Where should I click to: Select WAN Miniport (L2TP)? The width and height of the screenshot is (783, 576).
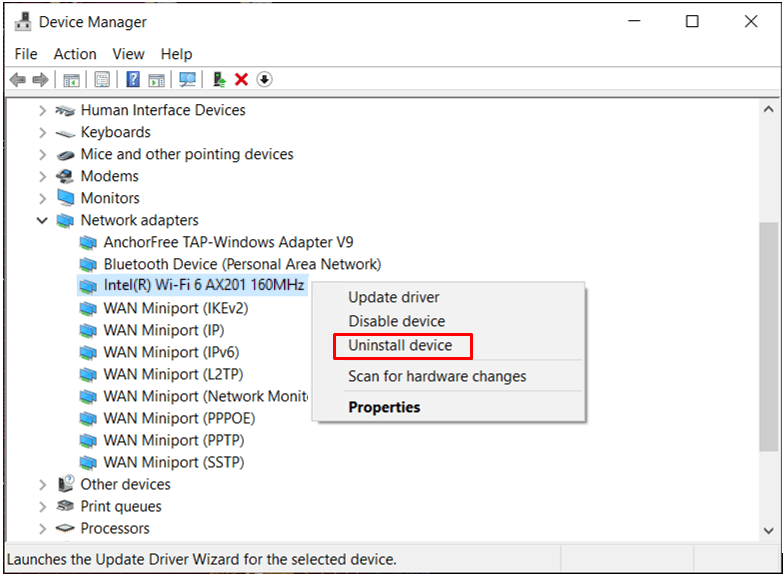[173, 374]
